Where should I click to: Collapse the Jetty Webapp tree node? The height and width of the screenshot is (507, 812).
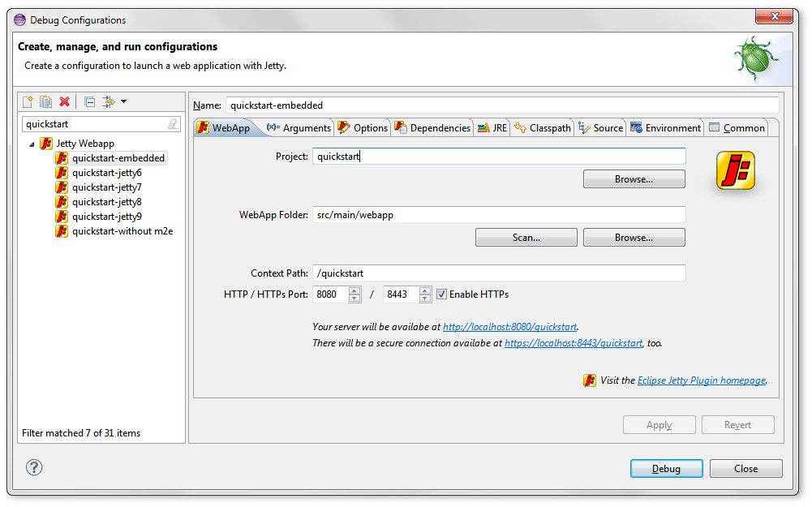pos(32,144)
